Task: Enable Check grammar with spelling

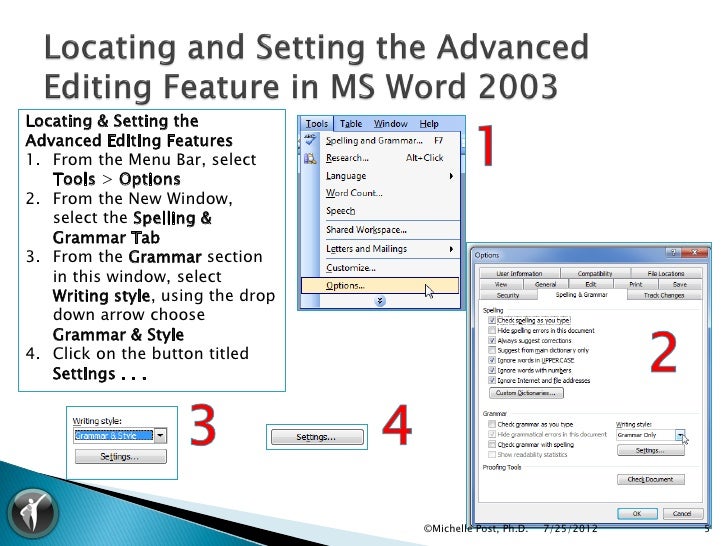Action: 492,444
